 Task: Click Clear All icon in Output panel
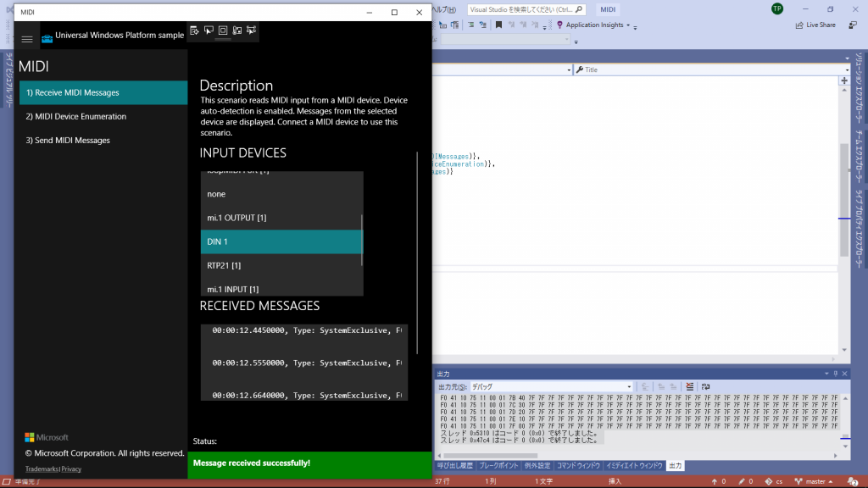tap(690, 386)
